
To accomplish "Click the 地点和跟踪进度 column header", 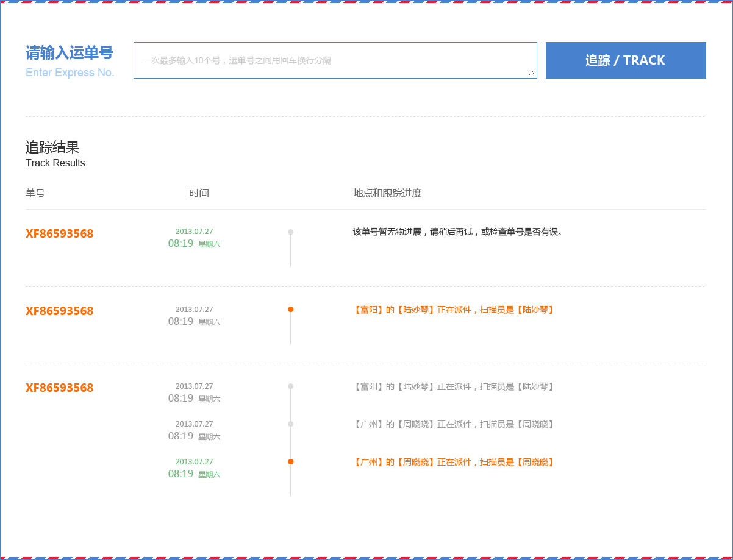I will point(387,193).
